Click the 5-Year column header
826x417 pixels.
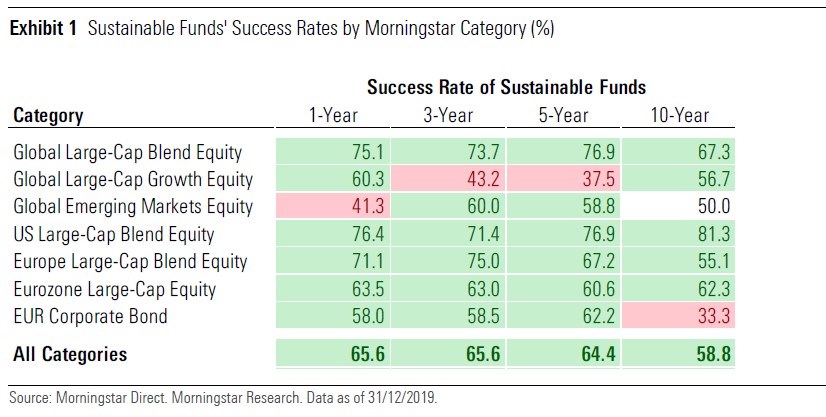563,115
